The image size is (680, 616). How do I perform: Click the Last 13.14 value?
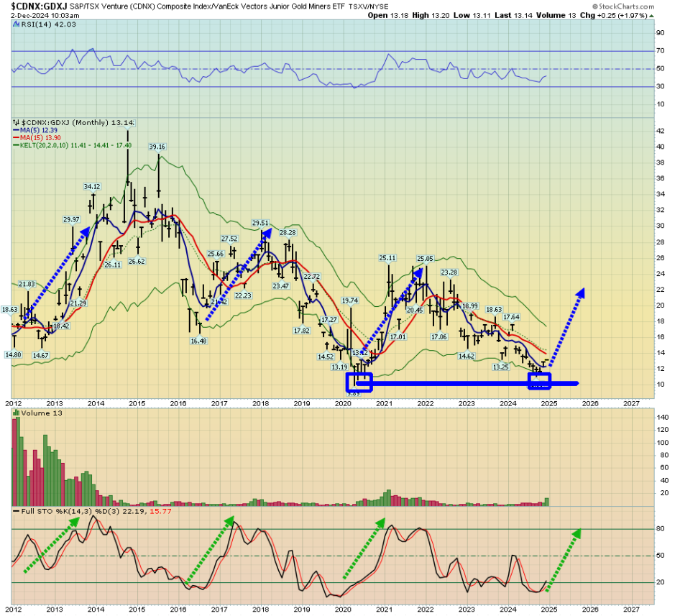pyautogui.click(x=513, y=16)
